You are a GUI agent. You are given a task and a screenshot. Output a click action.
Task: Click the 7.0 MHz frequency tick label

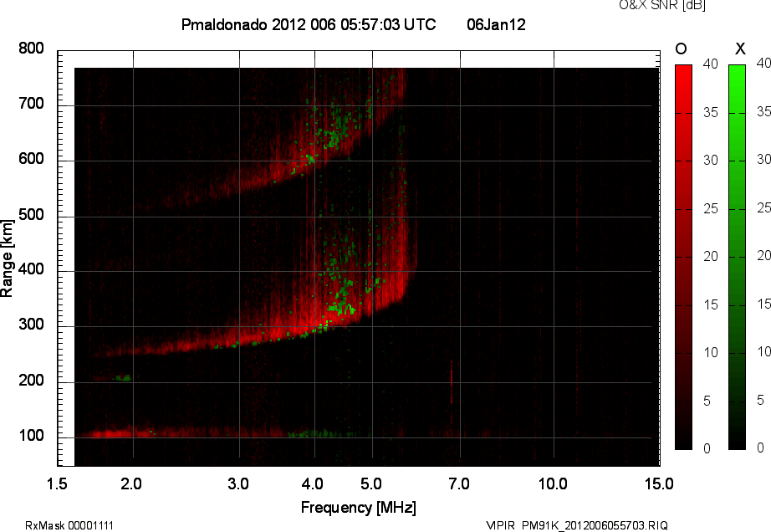pos(459,484)
